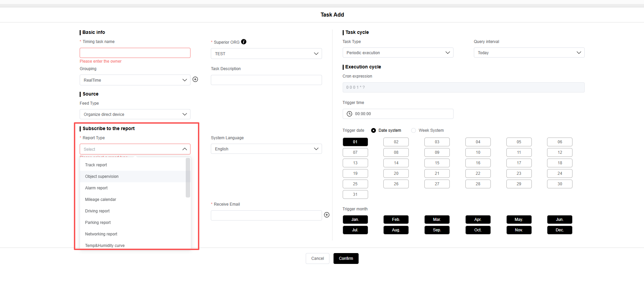Pick Parking report option
The image size is (644, 290).
(x=98, y=223)
